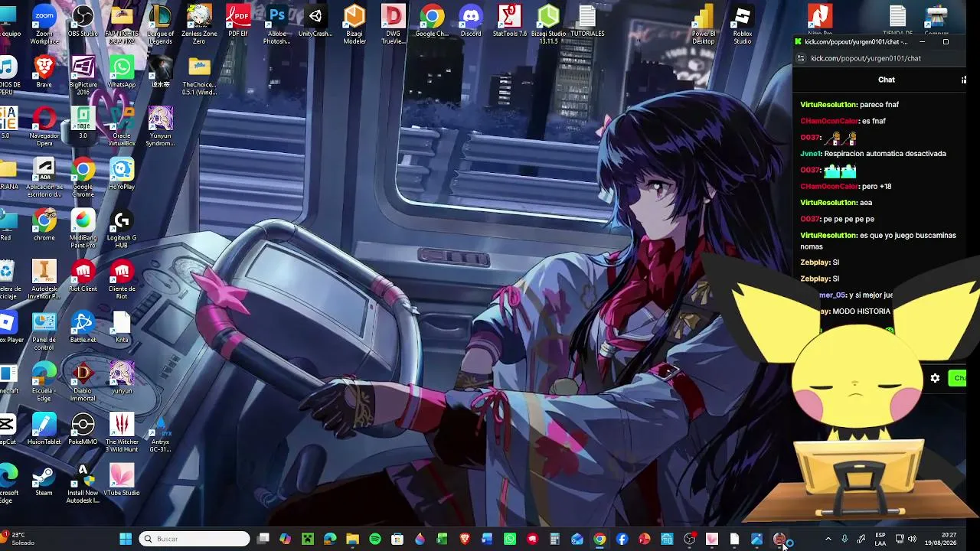Open Facebook from the taskbar

pyautogui.click(x=622, y=540)
